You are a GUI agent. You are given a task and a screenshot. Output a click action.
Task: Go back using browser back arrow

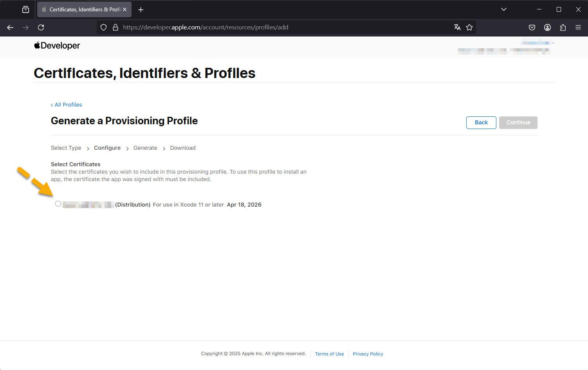10,27
